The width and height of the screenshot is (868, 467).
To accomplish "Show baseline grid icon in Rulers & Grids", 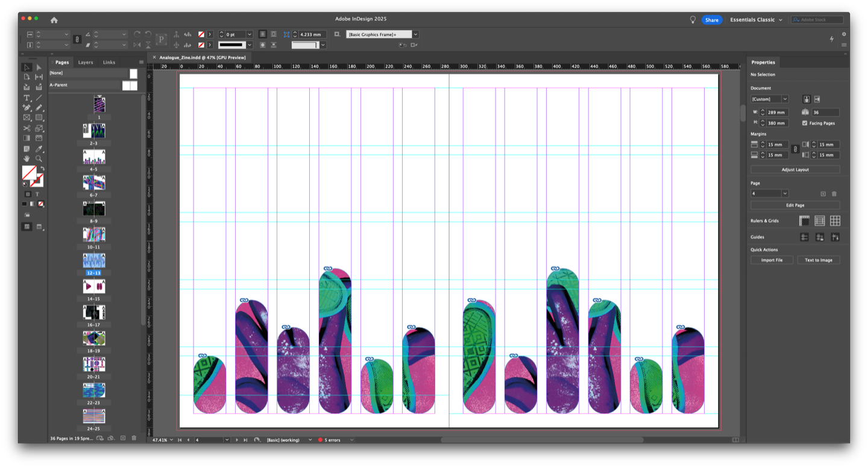I will (x=819, y=221).
